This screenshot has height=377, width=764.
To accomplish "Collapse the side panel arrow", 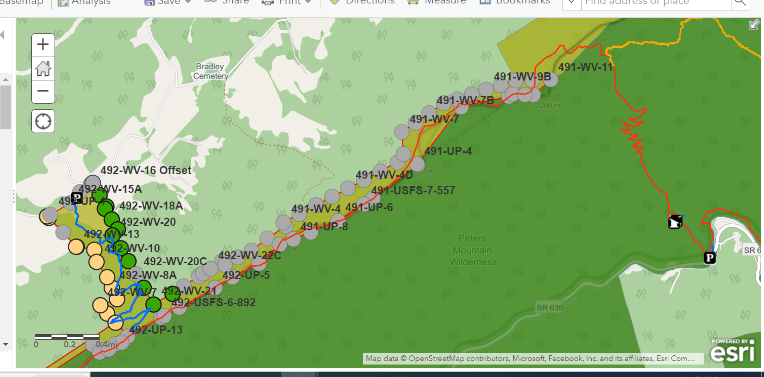I will point(2,35).
